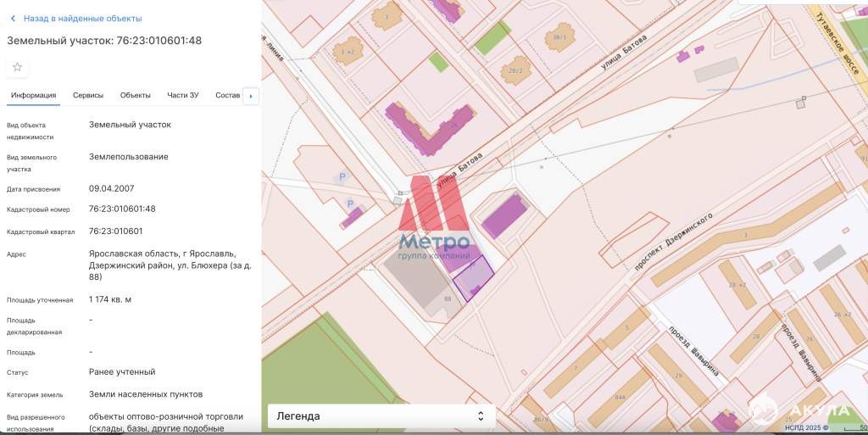
Task: Add parcel to favorites with star icon
Action: [x=17, y=67]
